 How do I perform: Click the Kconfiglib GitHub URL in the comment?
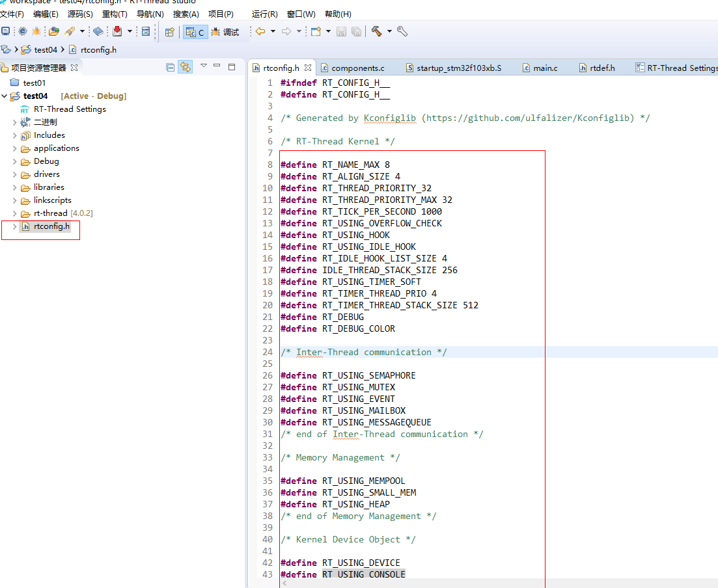click(531, 118)
